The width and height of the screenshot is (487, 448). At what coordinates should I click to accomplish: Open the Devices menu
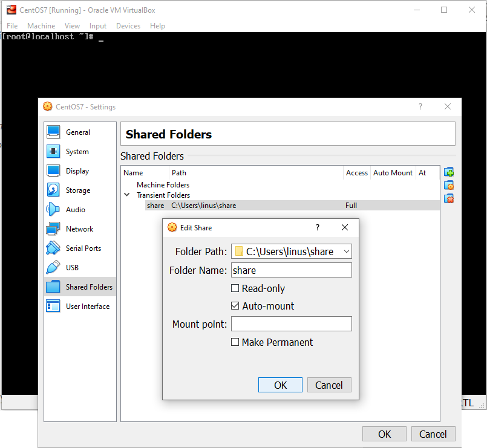[x=128, y=26]
